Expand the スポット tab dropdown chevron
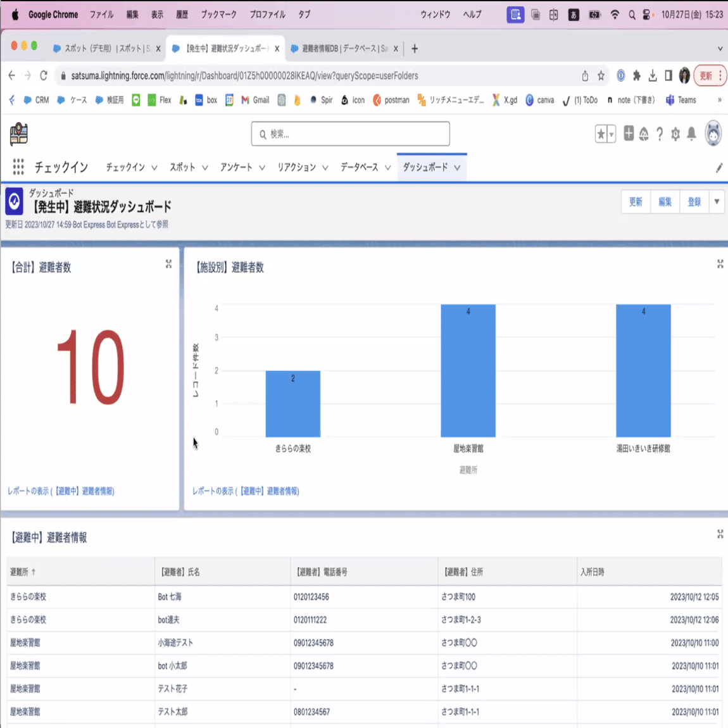 coord(204,168)
